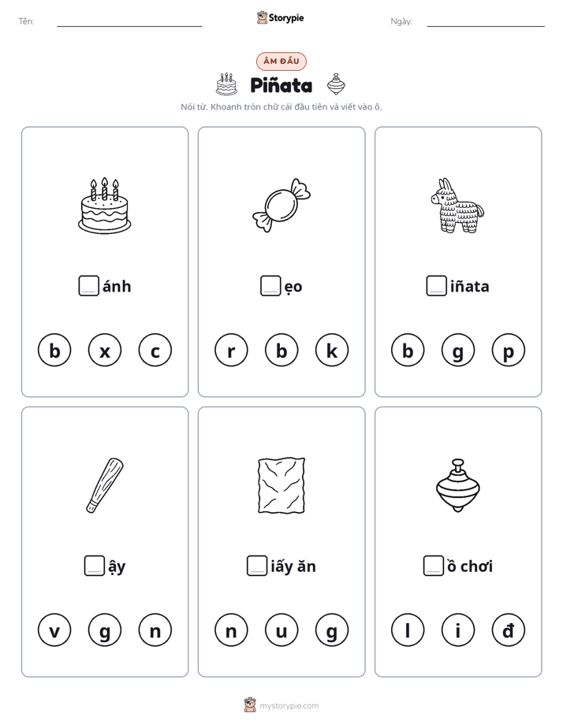This screenshot has height=728, width=563.
Task: Click the spinning top picture in the last card
Action: pos(457,485)
